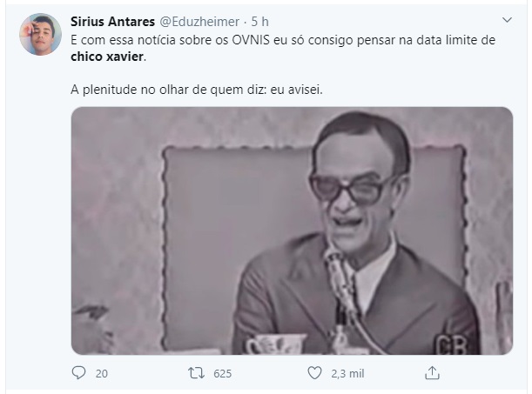Open the share tweet upload icon
532x394 pixels.
(x=432, y=372)
